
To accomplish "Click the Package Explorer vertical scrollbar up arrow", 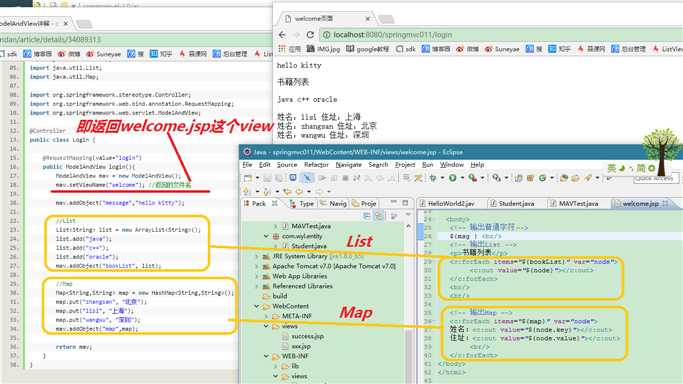I will [408, 226].
